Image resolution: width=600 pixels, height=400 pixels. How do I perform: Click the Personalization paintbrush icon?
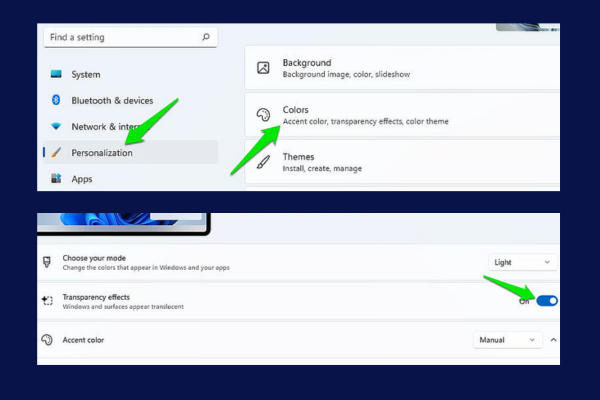click(56, 152)
